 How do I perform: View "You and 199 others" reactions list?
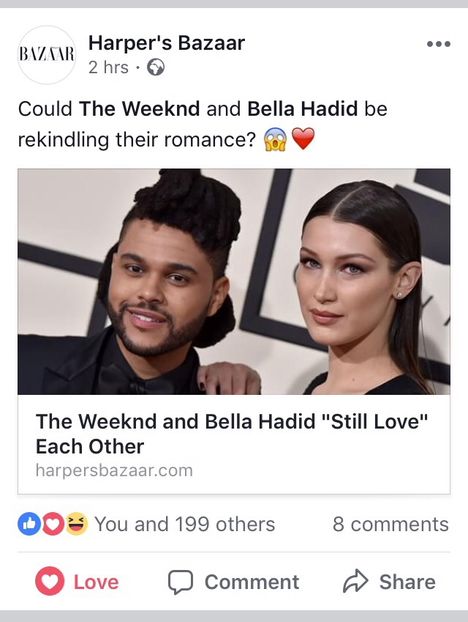tap(185, 524)
